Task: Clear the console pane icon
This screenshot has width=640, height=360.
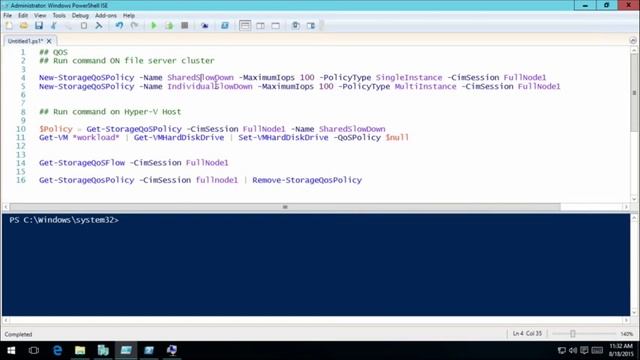Action: pyautogui.click(x=99, y=26)
